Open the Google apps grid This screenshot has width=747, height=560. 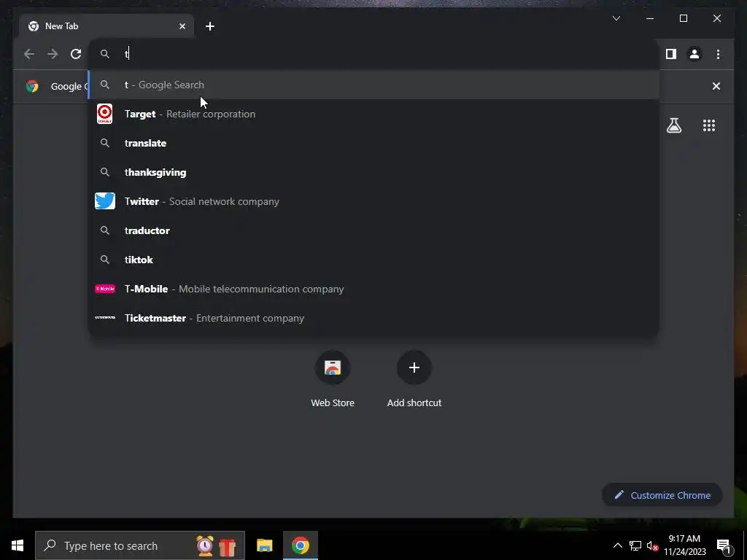click(709, 125)
